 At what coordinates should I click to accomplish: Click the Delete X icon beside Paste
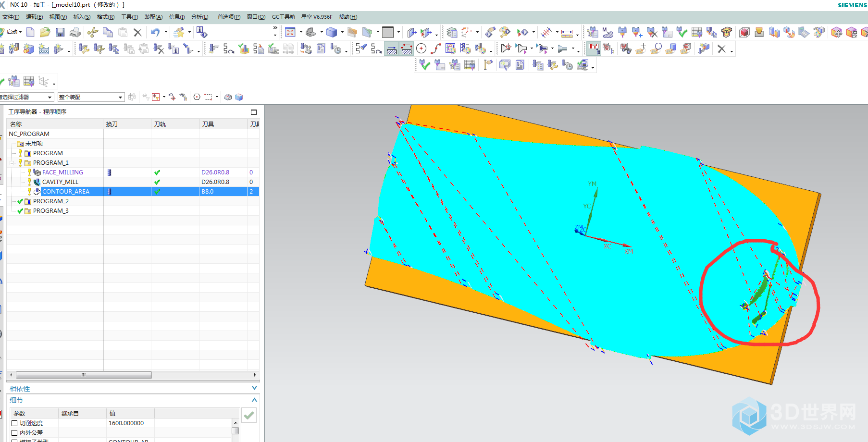point(137,32)
